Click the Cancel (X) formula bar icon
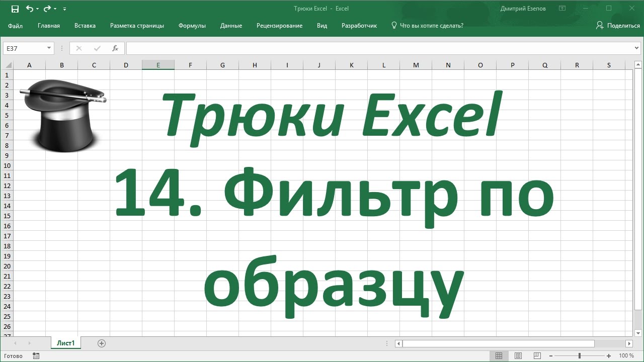Viewport: 644px width, 362px height. [78, 48]
